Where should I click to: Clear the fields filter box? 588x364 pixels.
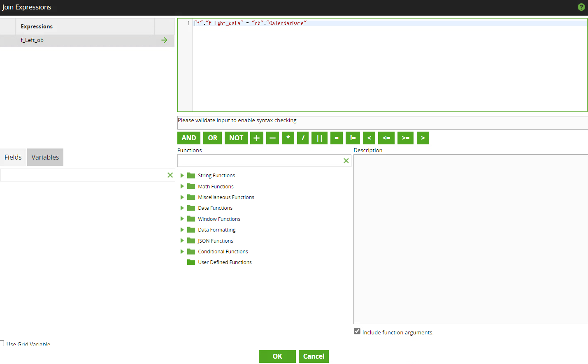170,175
